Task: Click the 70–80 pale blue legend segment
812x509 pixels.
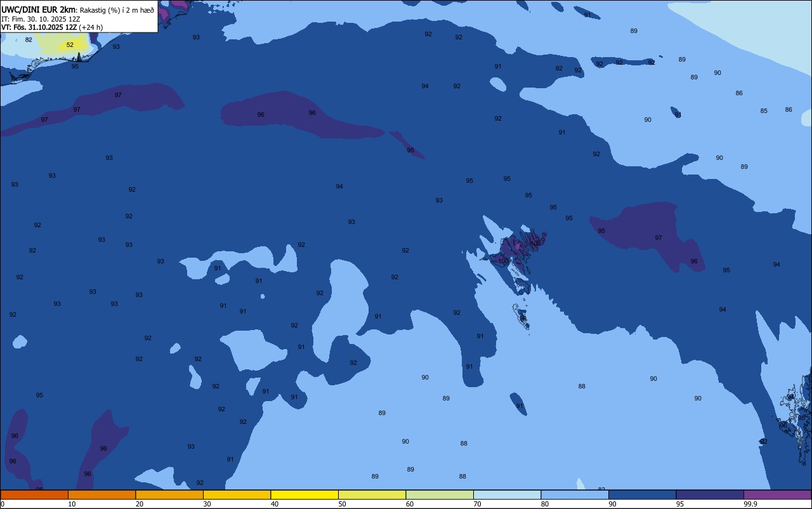Action: 507,494
